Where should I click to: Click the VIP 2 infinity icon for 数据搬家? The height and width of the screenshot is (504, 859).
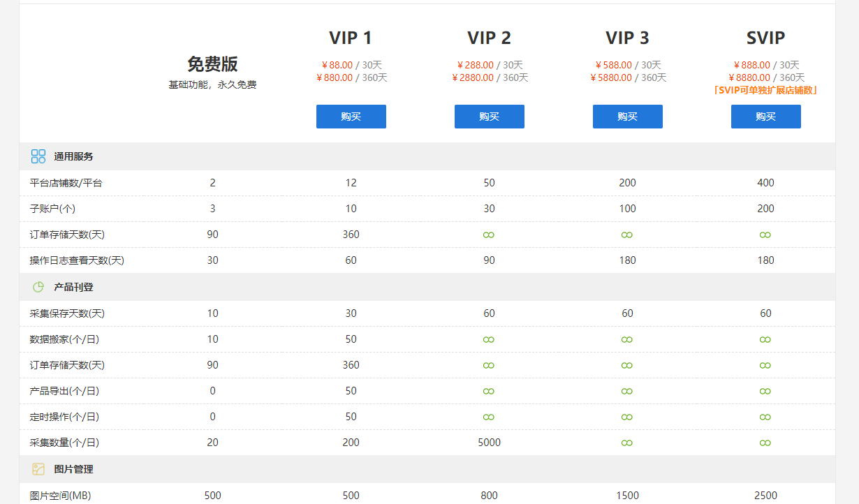pos(489,339)
